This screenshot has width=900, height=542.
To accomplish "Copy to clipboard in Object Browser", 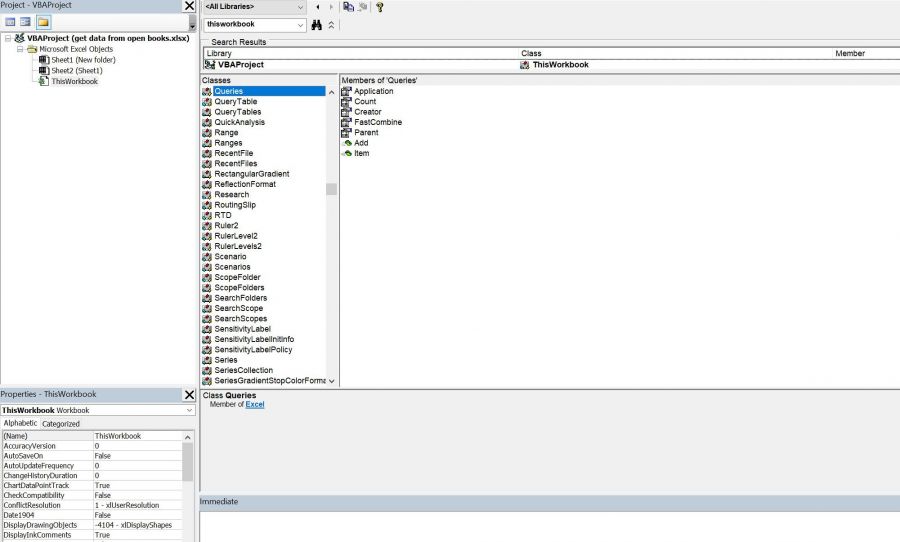I will [x=348, y=7].
